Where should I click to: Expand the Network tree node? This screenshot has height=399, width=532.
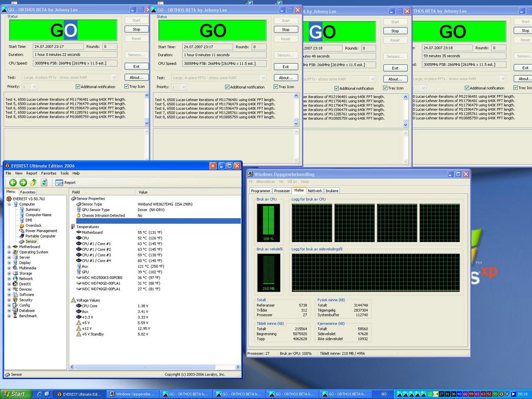point(9,279)
